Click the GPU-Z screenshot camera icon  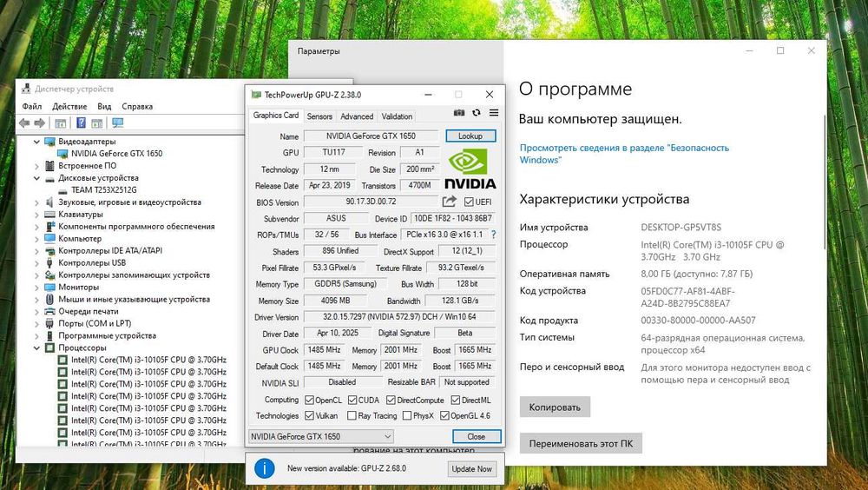459,113
